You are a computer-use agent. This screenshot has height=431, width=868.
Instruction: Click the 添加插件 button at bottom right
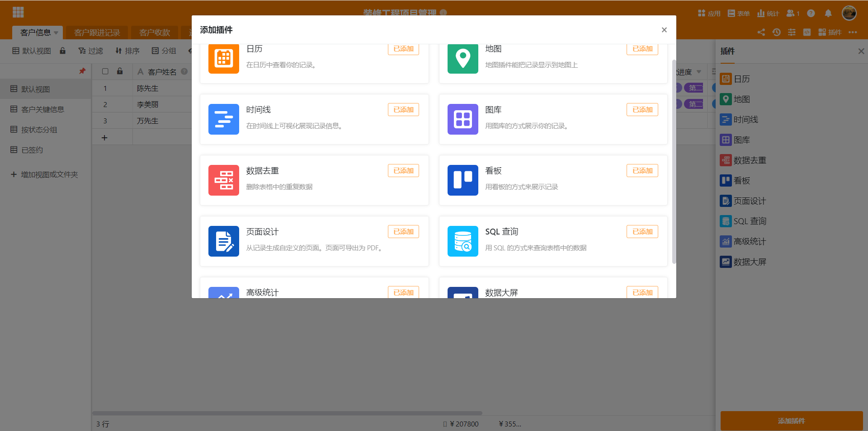point(791,421)
